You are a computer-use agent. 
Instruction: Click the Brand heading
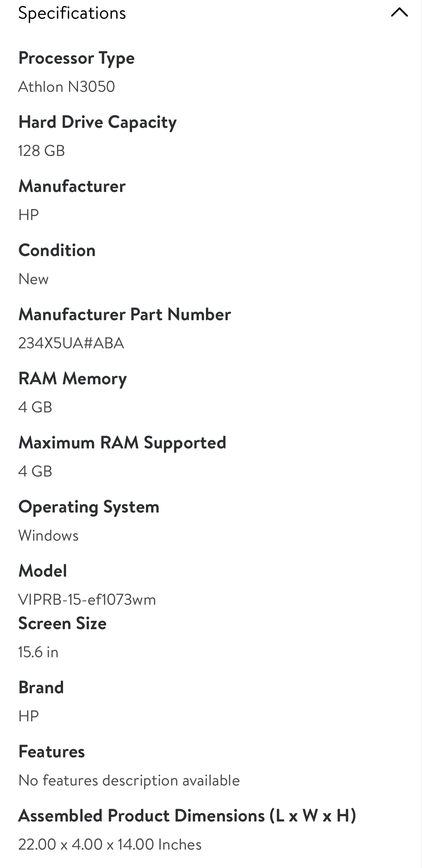pos(41,688)
